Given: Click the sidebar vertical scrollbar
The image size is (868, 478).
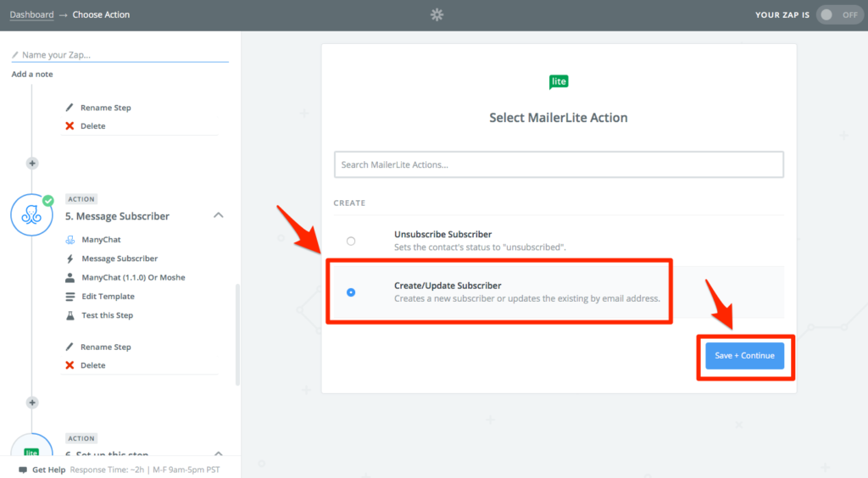Looking at the screenshot, I should coord(238,335).
